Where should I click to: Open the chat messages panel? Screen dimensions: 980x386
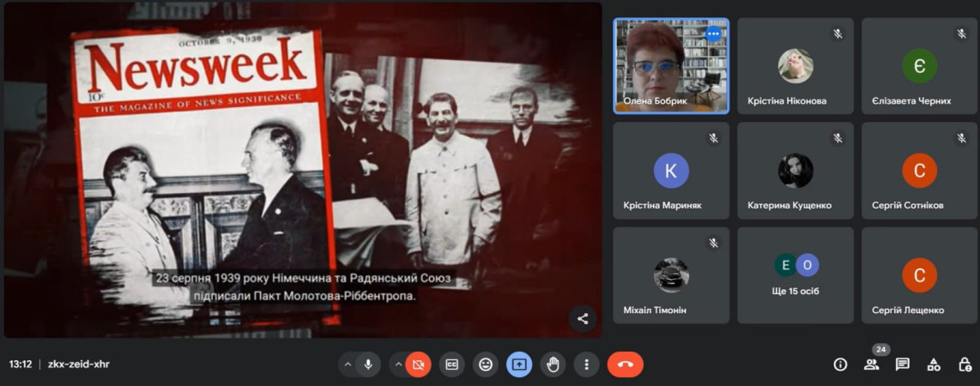pos(903,365)
